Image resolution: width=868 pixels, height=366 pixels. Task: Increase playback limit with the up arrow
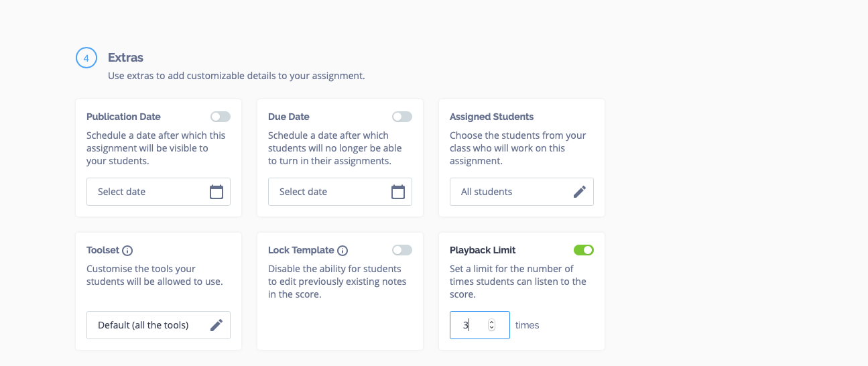pos(491,322)
